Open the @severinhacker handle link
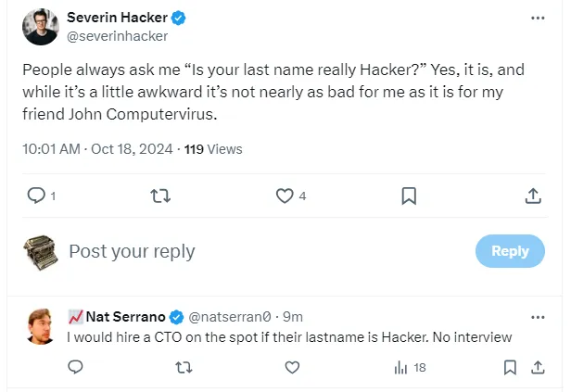This screenshot has width=571, height=392. (118, 36)
